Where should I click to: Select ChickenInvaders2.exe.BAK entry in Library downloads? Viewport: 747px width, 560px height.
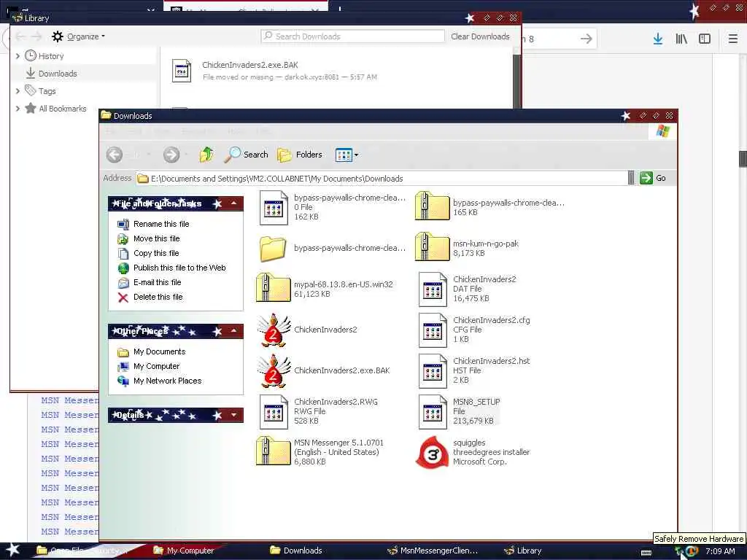[336, 71]
